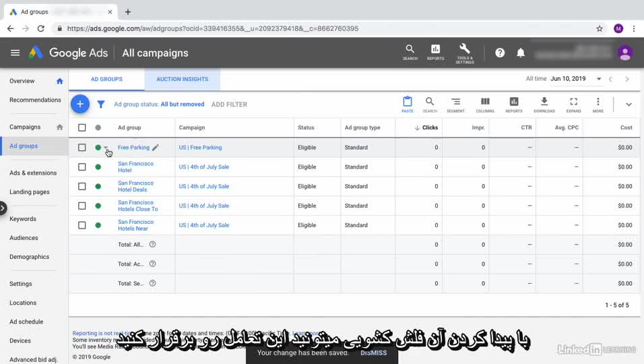The width and height of the screenshot is (644, 364).
Task: Open the Columns toolbar icon
Action: (x=485, y=104)
